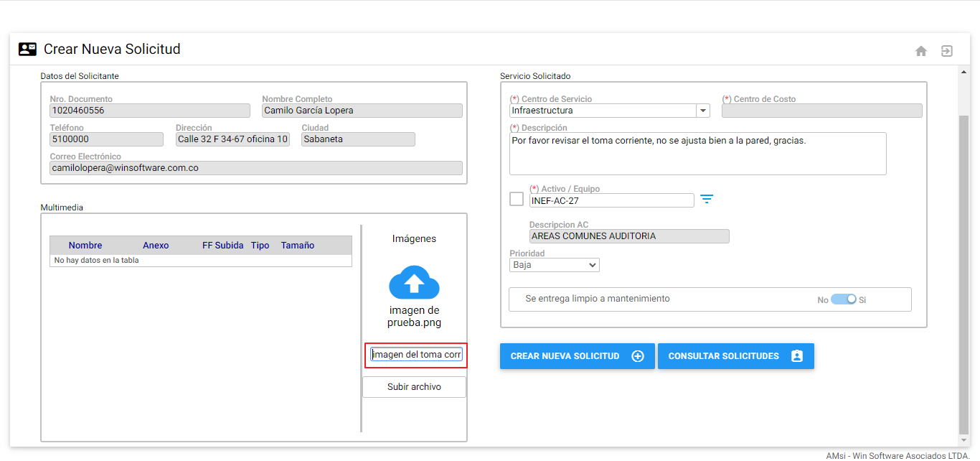Click AMsi - Win Software Asociados footer text
The width and height of the screenshot is (980, 461).
click(897, 455)
